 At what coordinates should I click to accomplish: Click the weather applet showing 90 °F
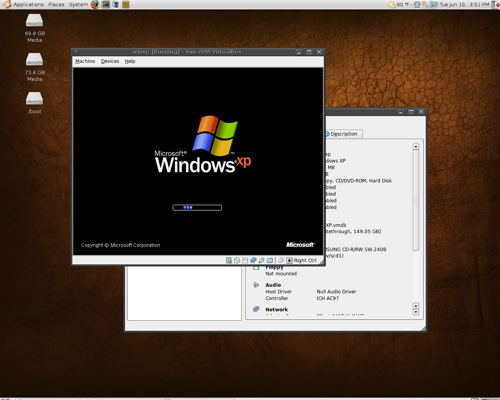coord(400,4)
